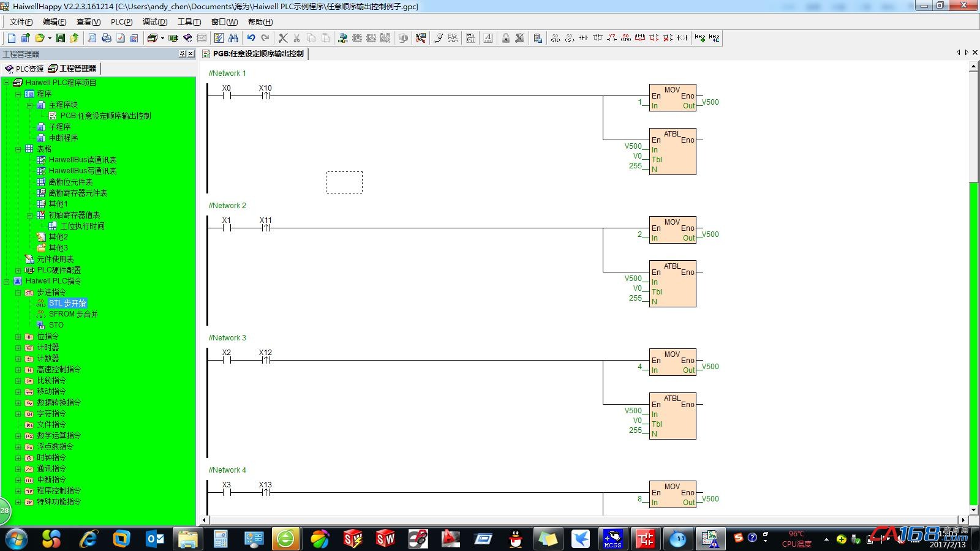The image size is (980, 551).
Task: Click the Redo arrow icon
Action: click(265, 38)
